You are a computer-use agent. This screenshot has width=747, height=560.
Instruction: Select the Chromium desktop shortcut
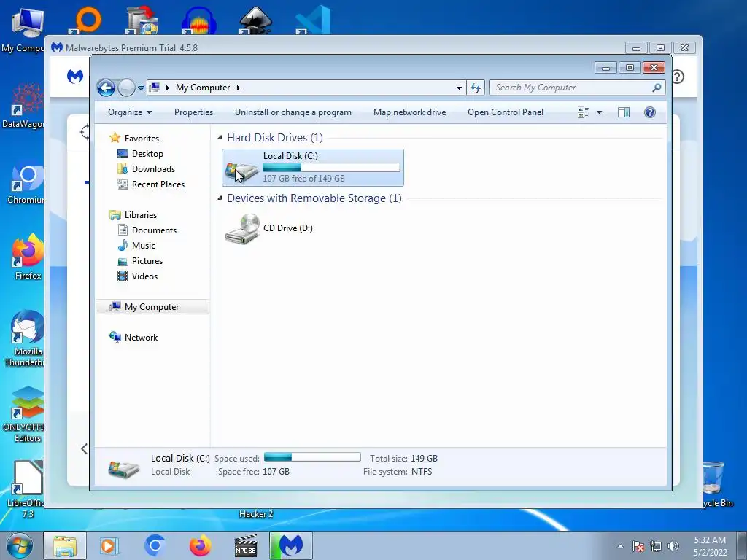click(26, 184)
